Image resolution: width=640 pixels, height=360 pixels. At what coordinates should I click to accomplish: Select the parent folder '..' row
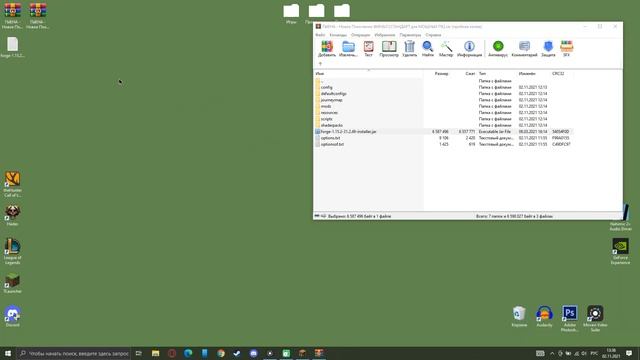coord(444,81)
